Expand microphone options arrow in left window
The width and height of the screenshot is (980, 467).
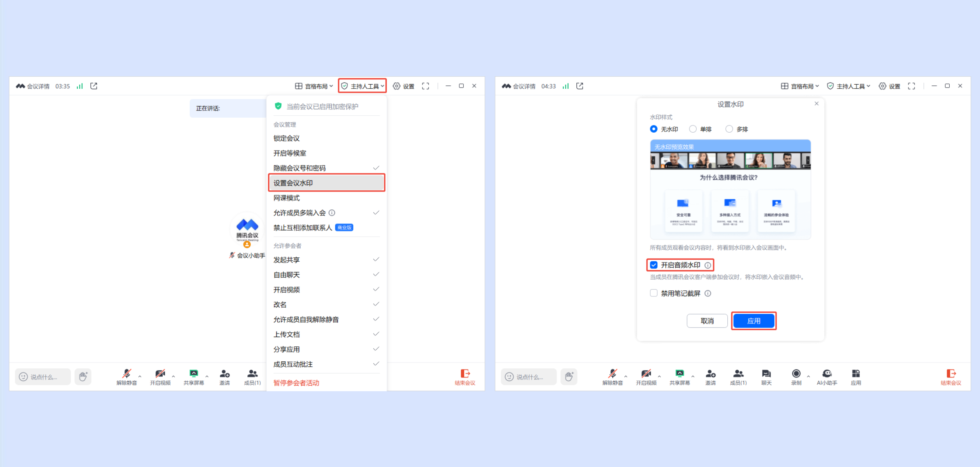pyautogui.click(x=140, y=376)
